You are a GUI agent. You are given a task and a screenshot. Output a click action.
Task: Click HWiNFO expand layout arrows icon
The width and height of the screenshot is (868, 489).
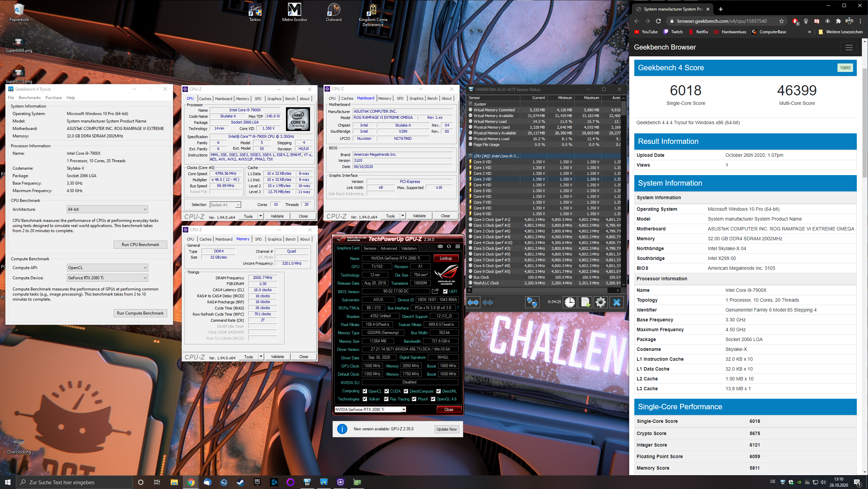[x=473, y=302]
